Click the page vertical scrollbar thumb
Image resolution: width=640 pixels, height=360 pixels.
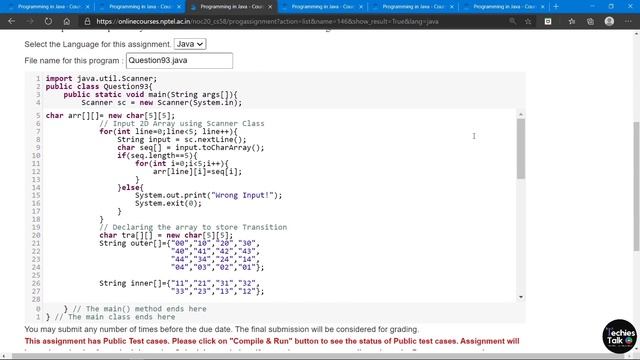[636, 187]
